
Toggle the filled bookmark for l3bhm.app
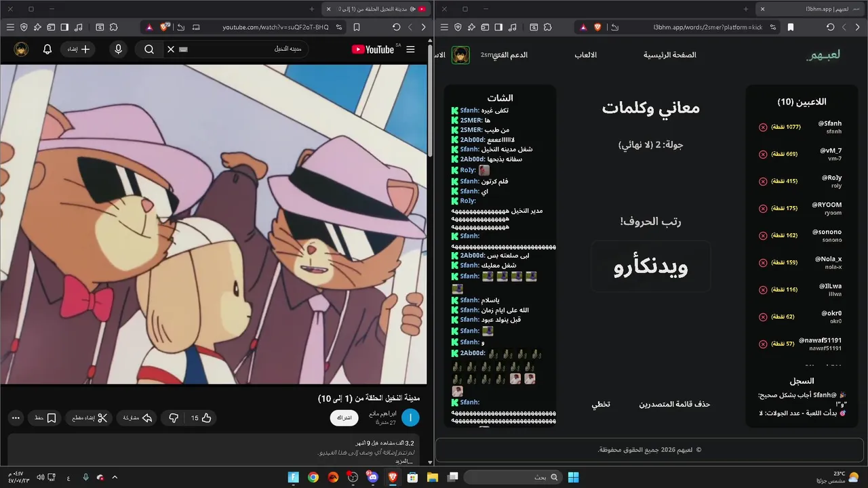[x=791, y=27]
